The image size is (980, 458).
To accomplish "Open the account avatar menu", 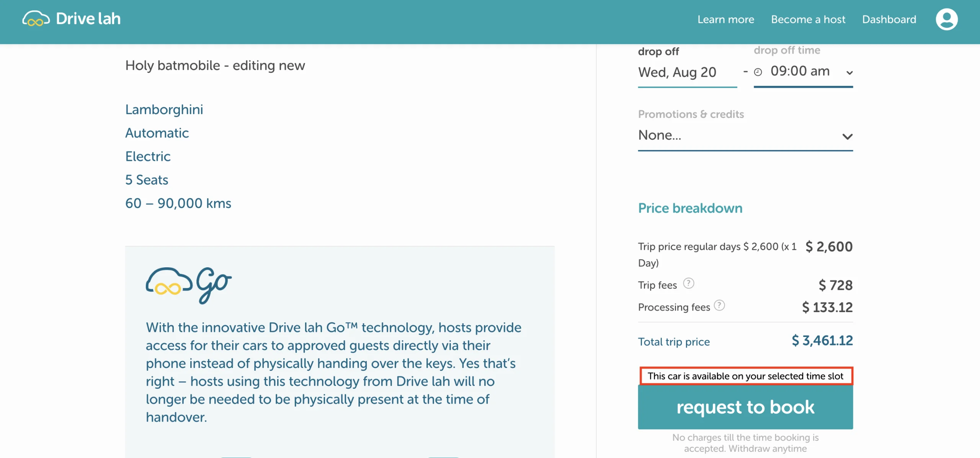I will (947, 19).
